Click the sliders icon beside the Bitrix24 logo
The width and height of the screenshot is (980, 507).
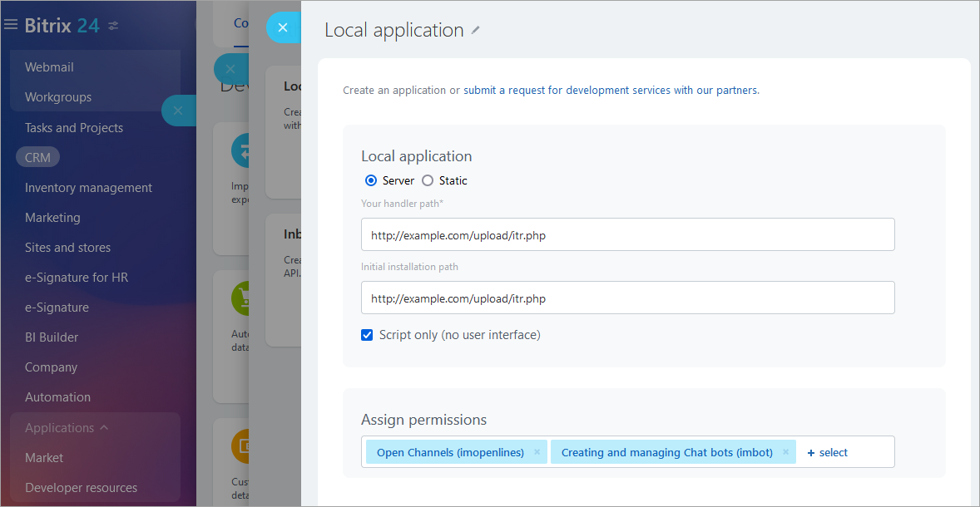[113, 25]
